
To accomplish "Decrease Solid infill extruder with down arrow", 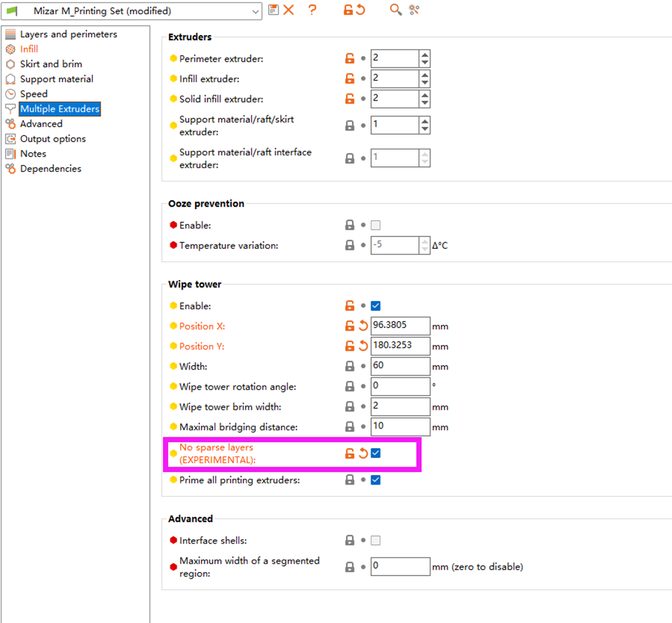I will tap(425, 103).
